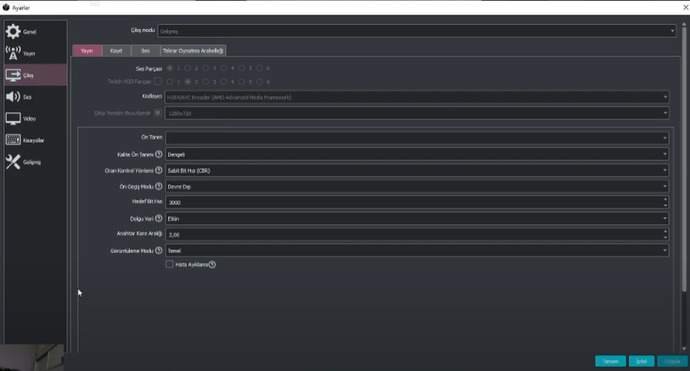This screenshot has height=371, width=690.
Task: Decrease Anahtar Kare Aralığı with down arrow
Action: 665,238
